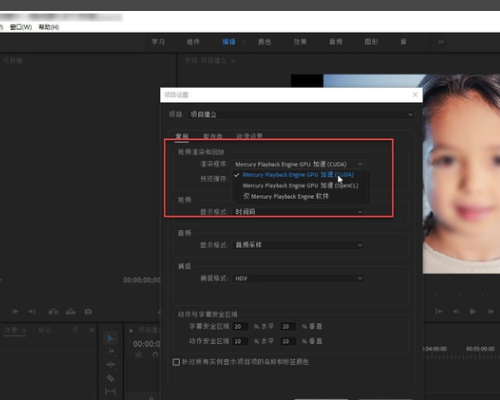This screenshot has height=400, width=500.
Task: Open the effects panel overflow chevrons
Action: (x=92, y=330)
